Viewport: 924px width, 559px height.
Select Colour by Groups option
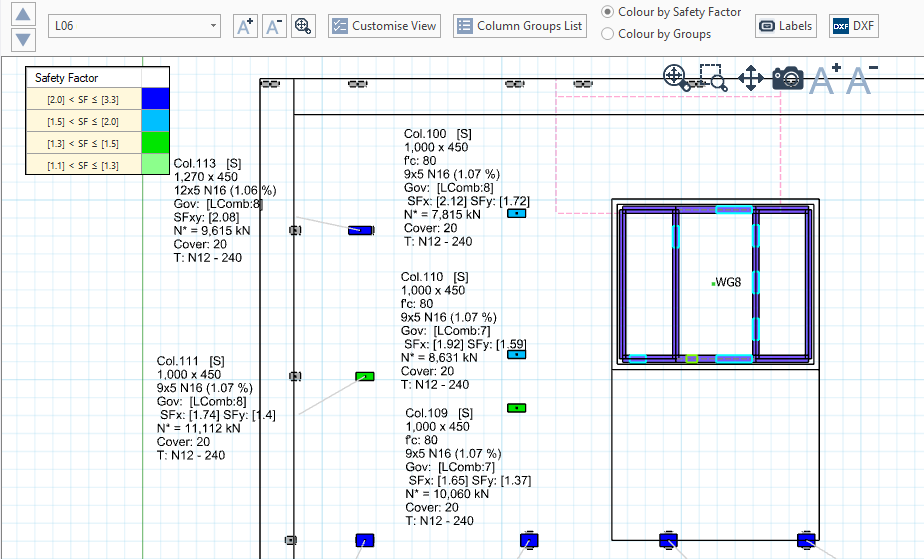pos(608,34)
